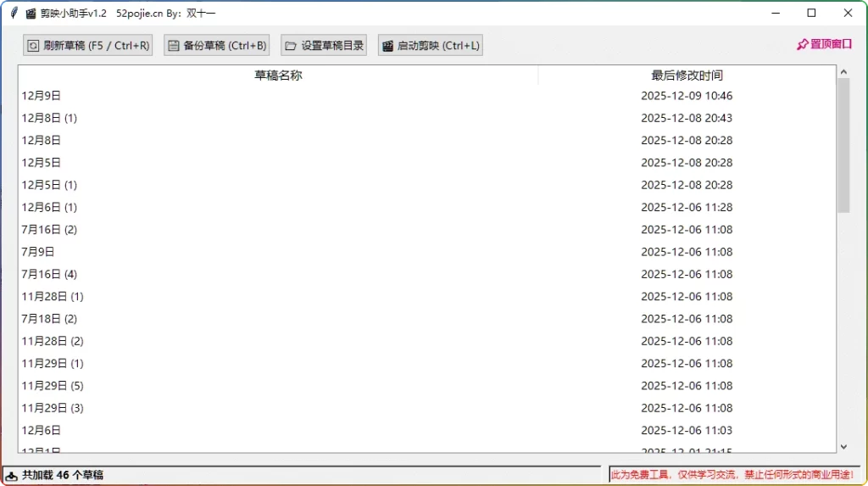Select draft 11月29日 (3)
The height and width of the screenshot is (486, 868).
(x=427, y=408)
